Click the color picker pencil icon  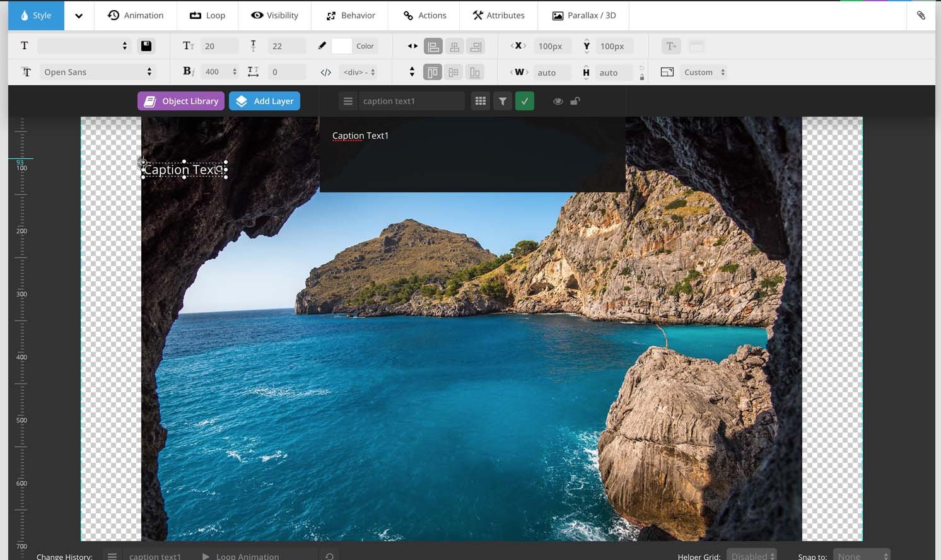point(322,45)
